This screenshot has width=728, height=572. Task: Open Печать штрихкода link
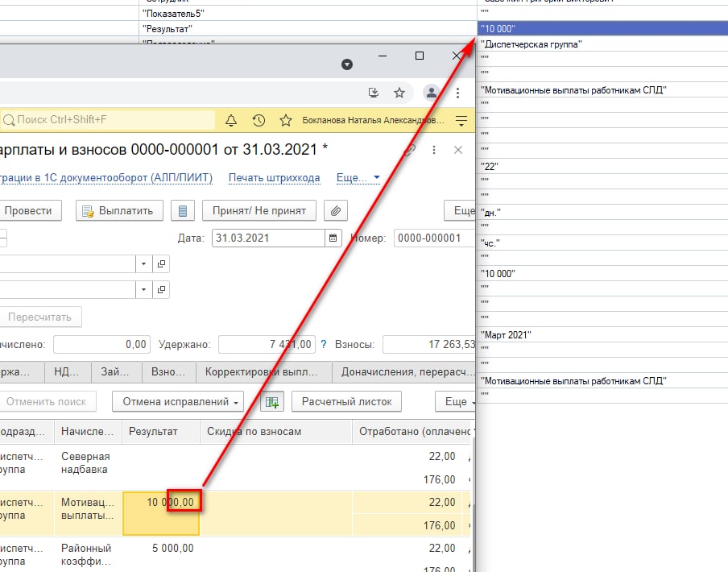(274, 178)
